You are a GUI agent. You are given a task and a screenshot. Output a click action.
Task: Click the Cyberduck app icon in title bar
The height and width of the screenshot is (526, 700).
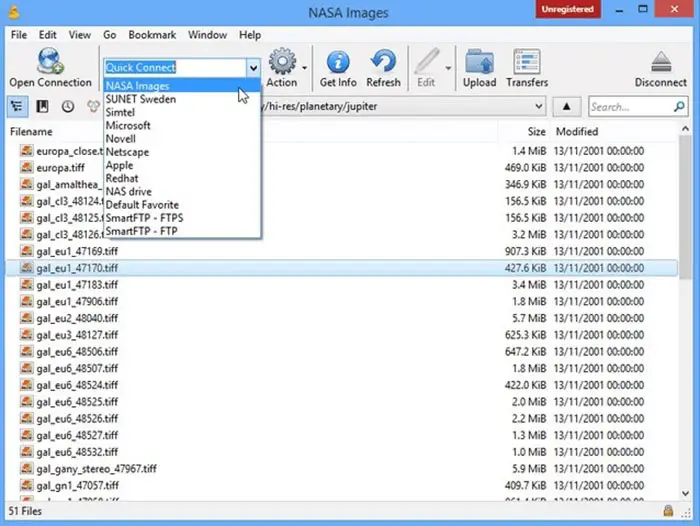(14, 12)
